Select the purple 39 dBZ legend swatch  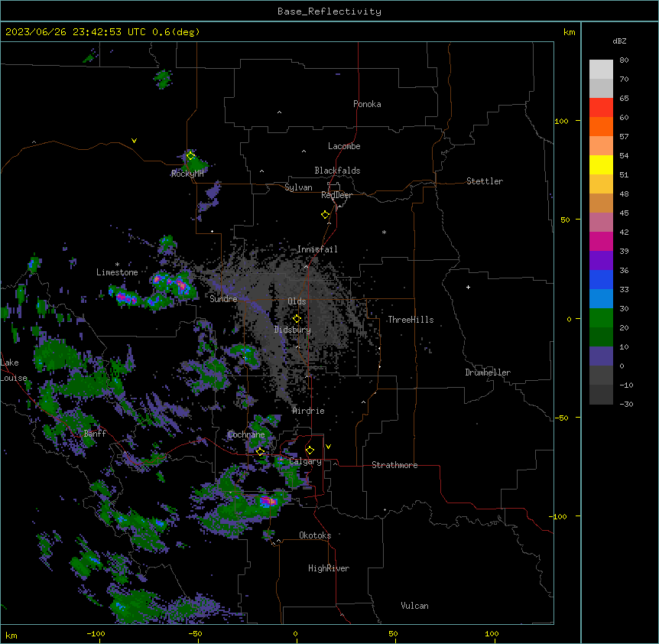601,260
